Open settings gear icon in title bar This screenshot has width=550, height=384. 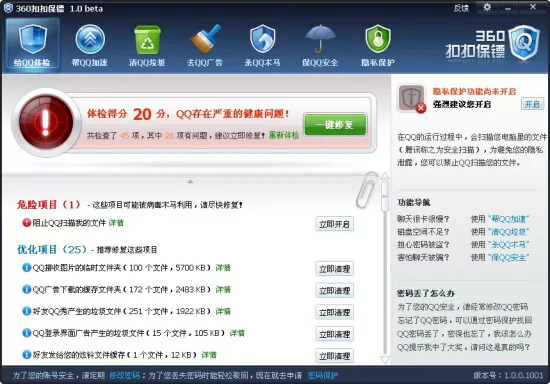pyautogui.click(x=487, y=7)
